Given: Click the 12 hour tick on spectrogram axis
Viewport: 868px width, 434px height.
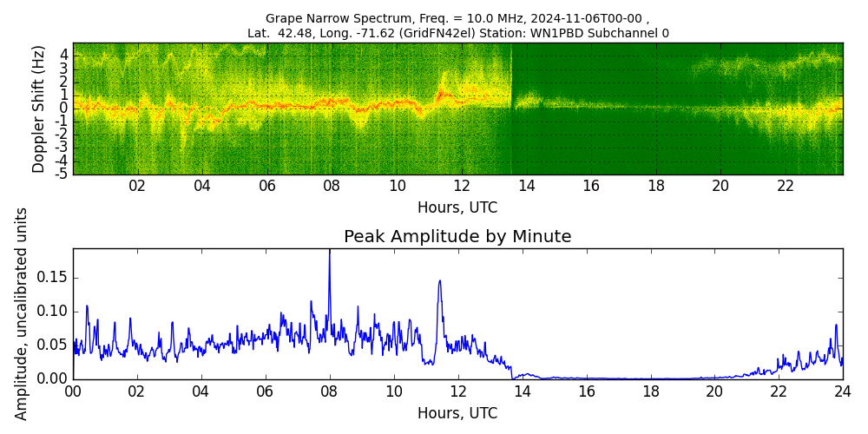Looking at the screenshot, I should 462,186.
